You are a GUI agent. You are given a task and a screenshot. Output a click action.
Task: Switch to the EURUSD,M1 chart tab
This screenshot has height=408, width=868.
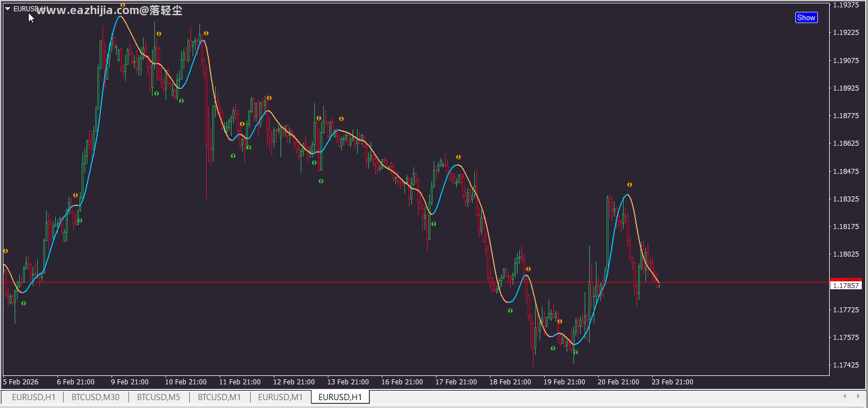(x=281, y=397)
